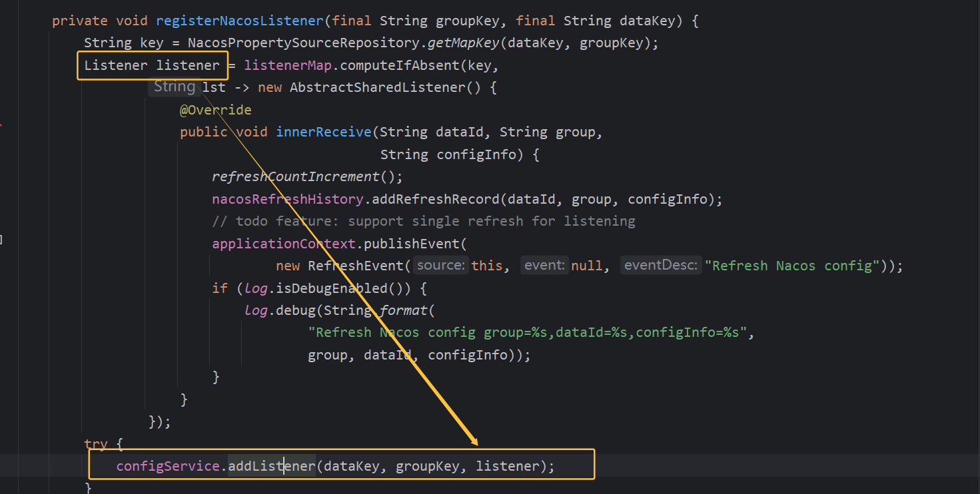Click the innerReceive method name
The height and width of the screenshot is (494, 980).
(324, 132)
